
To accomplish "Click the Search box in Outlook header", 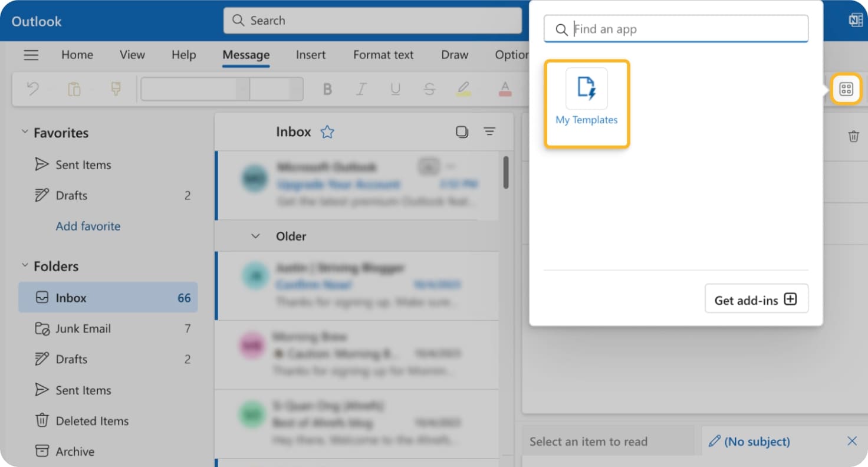I will [x=372, y=21].
